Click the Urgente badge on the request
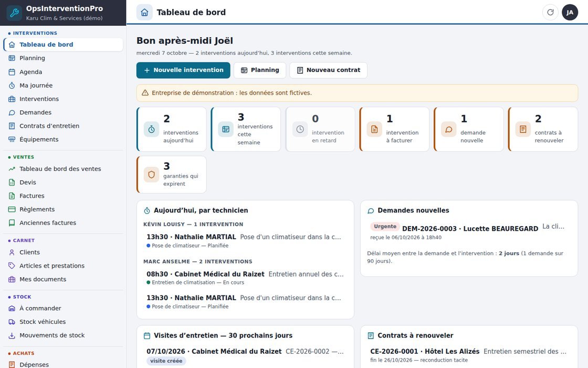The image size is (588, 368). tap(385, 227)
